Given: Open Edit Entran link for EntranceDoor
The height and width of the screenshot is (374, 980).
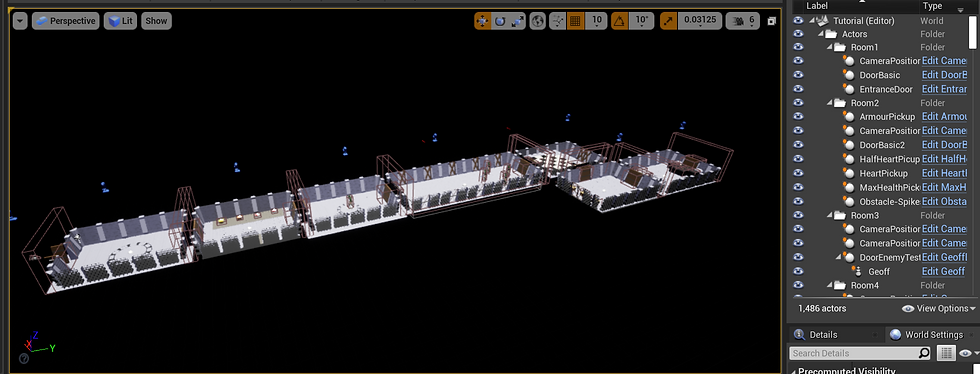Looking at the screenshot, I should point(944,89).
